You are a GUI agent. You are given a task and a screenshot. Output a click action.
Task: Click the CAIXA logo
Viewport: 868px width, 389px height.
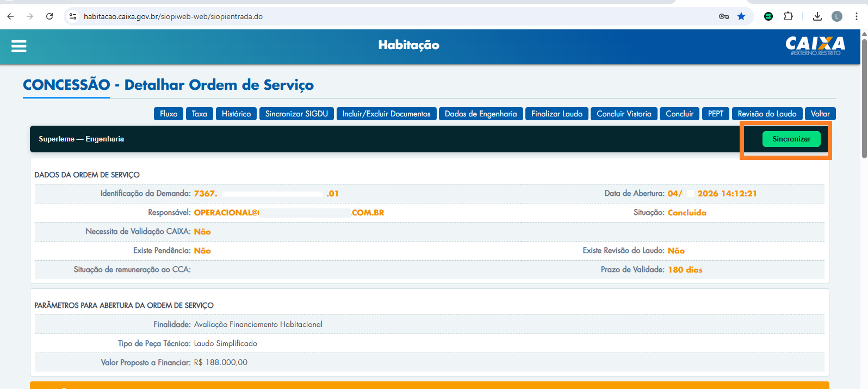pos(815,45)
